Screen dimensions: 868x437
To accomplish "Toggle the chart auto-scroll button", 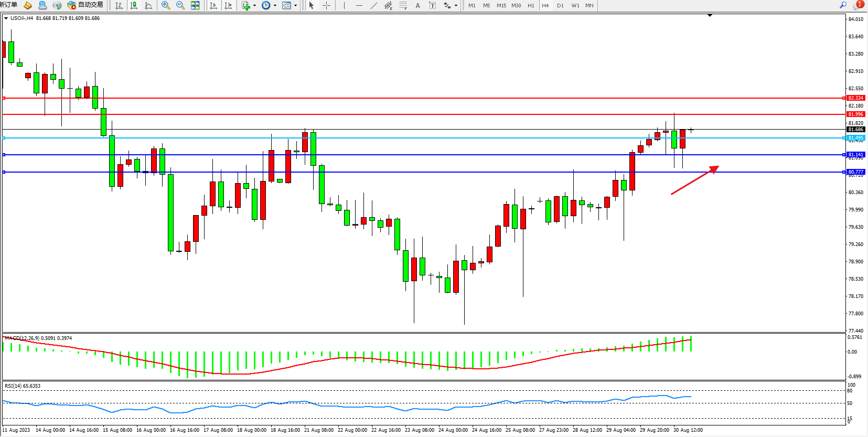I will click(213, 5).
